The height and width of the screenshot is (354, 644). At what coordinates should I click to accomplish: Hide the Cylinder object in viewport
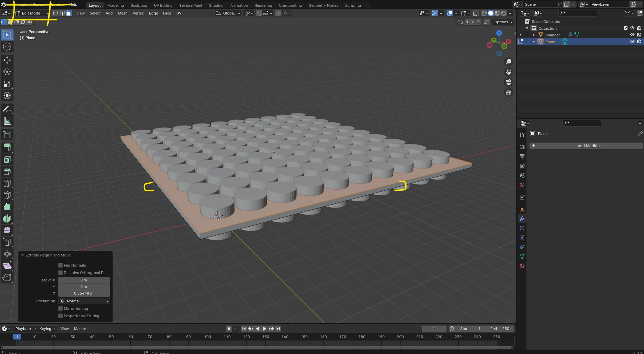tap(632, 35)
